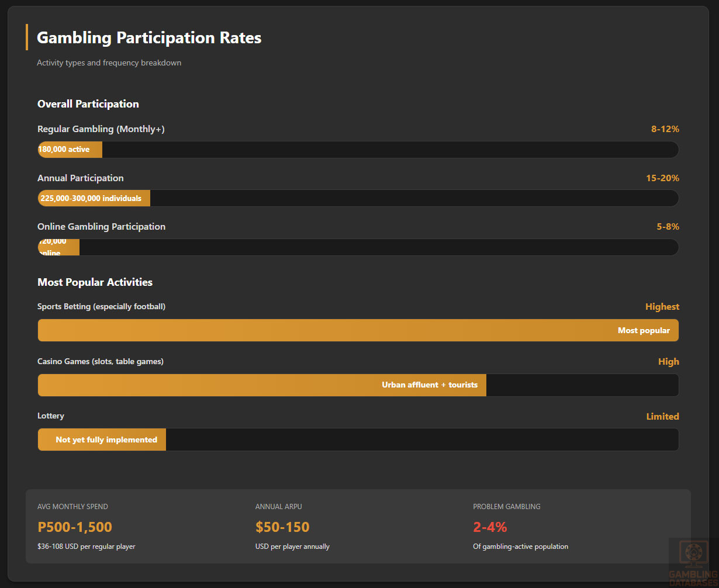Click the 'Most popular' sports betting bar
Viewport: 719px width, 588px height.
tap(358, 330)
